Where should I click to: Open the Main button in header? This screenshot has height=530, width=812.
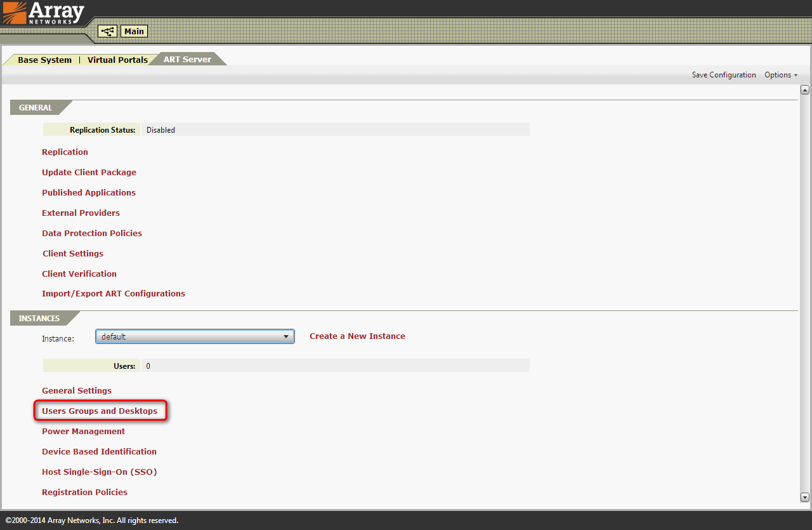(134, 31)
